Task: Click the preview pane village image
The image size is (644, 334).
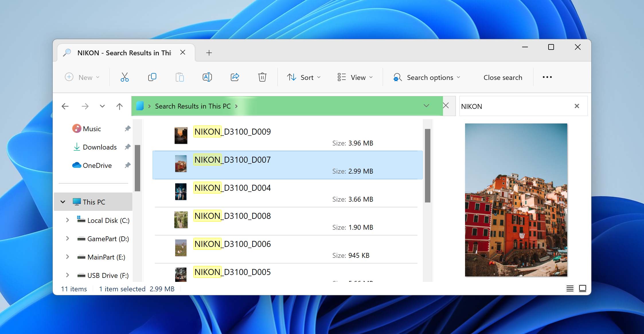Action: tap(516, 200)
